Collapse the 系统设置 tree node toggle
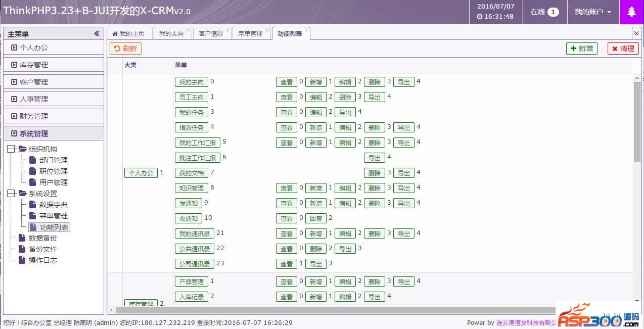This screenshot has height=329, width=644. (11, 194)
